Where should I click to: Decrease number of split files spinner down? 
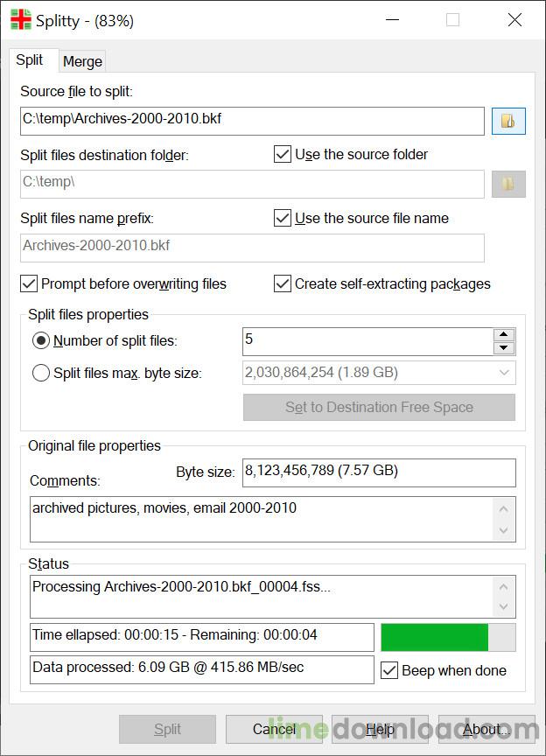click(504, 347)
